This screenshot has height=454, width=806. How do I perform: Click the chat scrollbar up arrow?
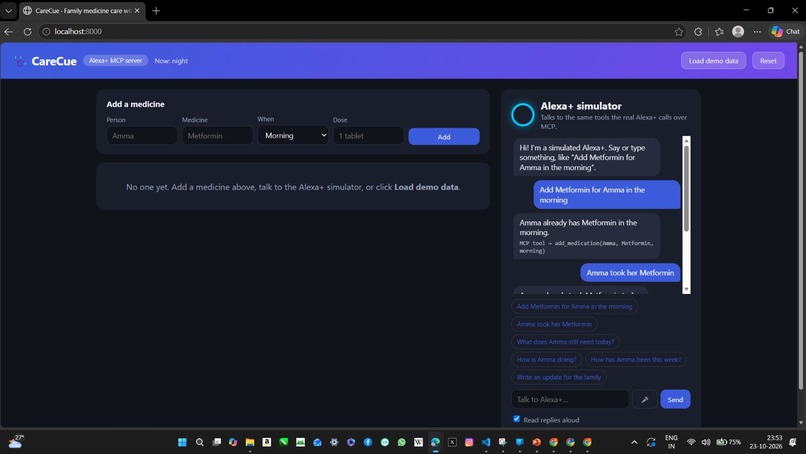point(686,140)
